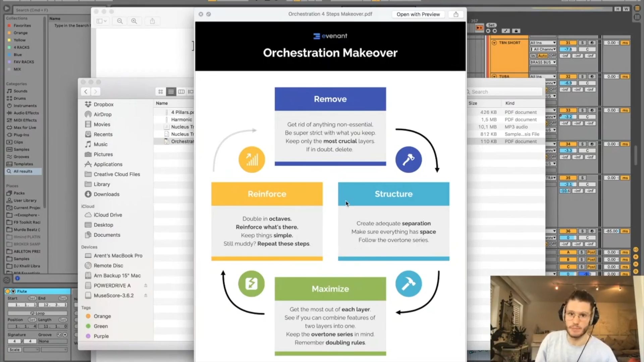Go forward in the Finder window
The width and height of the screenshot is (644, 362).
[x=96, y=92]
